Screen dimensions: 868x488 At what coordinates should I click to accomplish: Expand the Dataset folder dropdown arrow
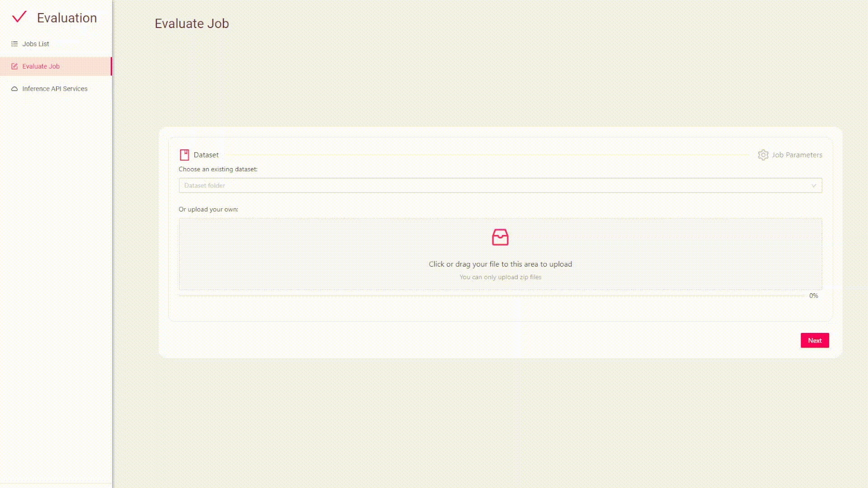pos(814,186)
